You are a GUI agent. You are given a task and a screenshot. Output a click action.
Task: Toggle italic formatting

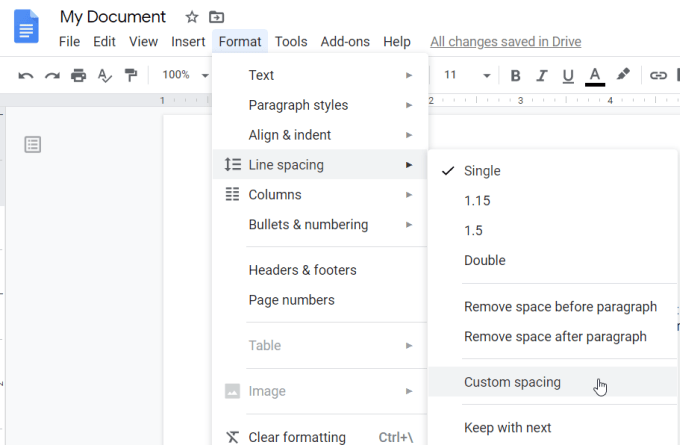542,75
